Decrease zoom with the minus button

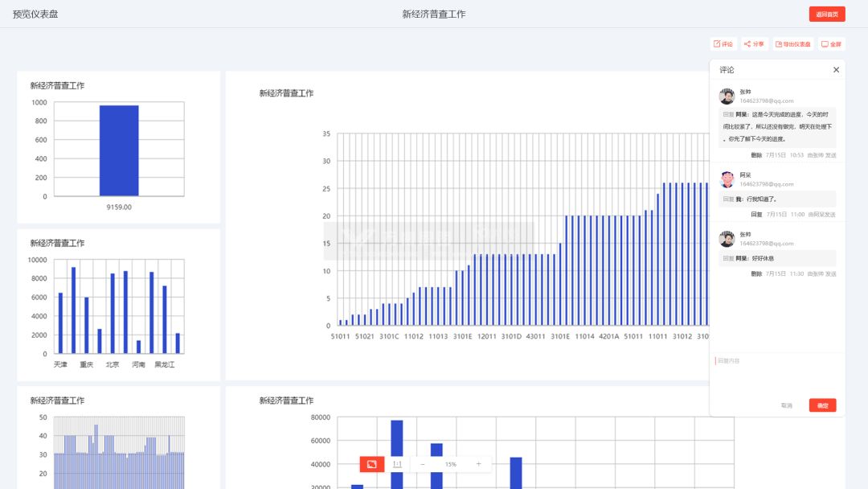coord(423,464)
